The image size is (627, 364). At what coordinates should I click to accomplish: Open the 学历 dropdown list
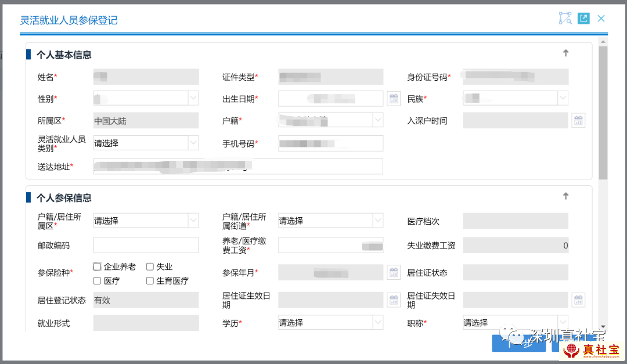[x=330, y=323]
